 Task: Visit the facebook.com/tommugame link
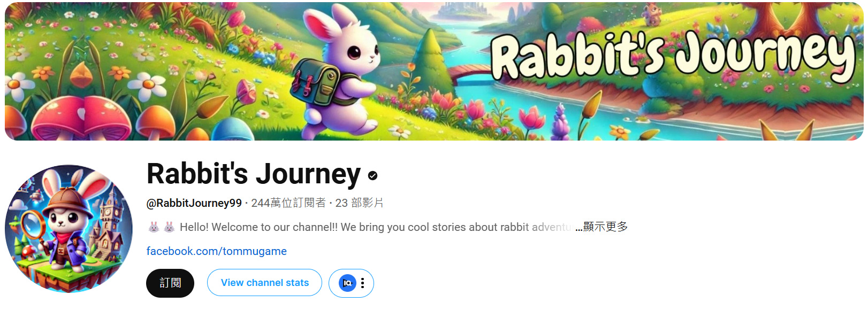click(217, 251)
